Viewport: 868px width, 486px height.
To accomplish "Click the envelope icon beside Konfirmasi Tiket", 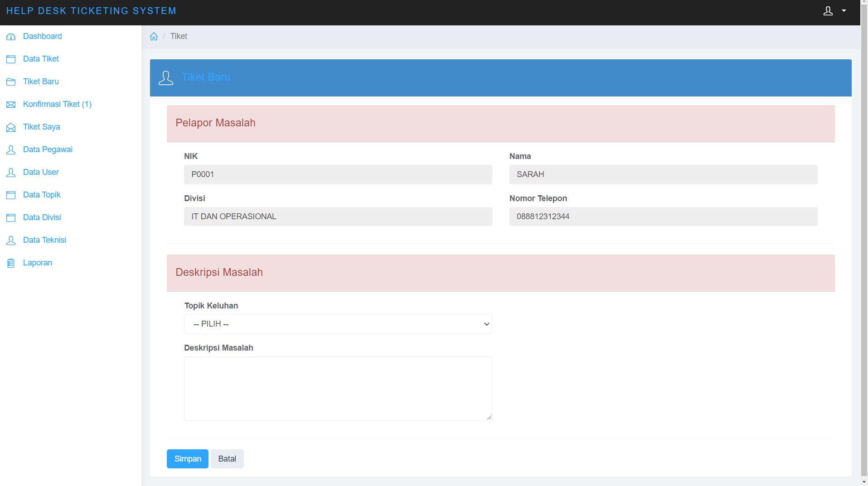I will coord(11,105).
